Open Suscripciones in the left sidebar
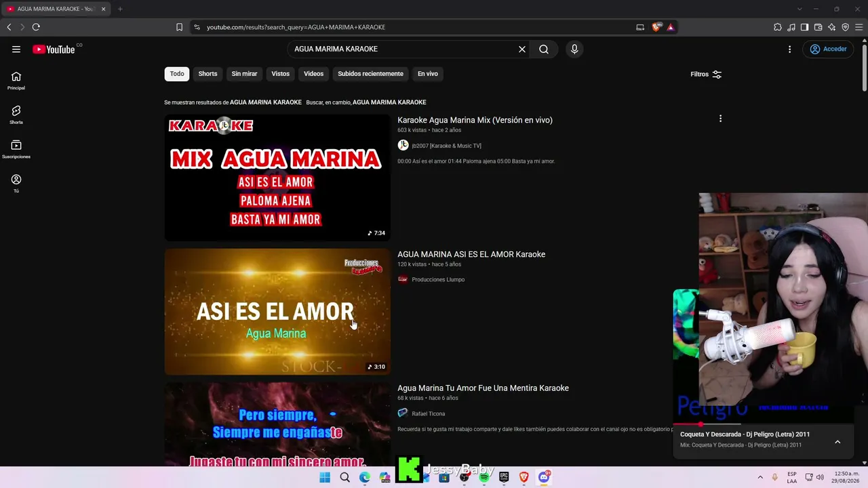 (x=16, y=149)
